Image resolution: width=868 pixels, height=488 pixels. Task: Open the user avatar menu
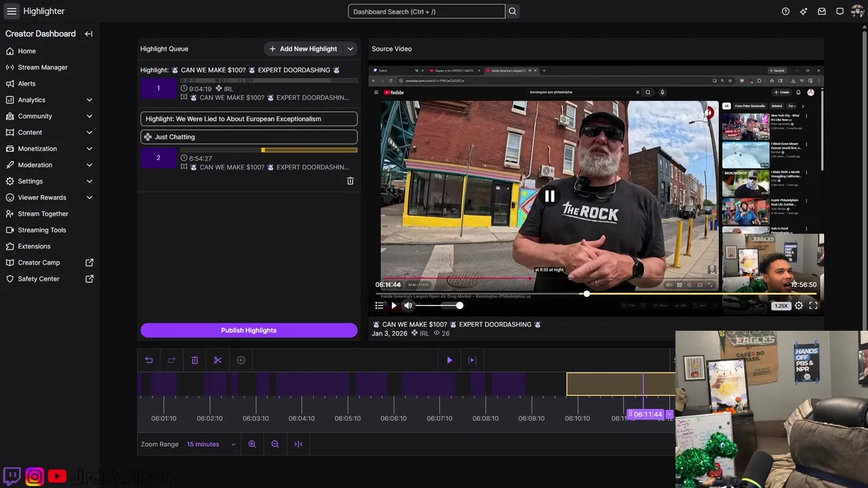coord(857,11)
